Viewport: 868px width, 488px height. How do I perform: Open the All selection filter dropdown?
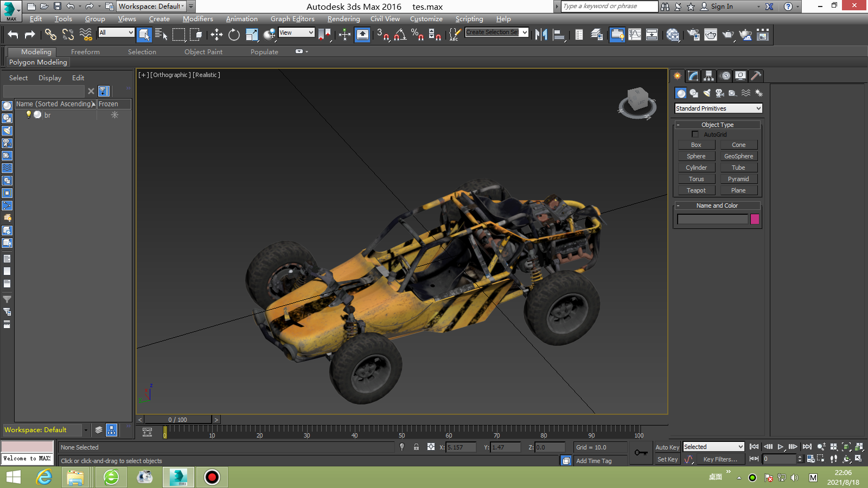pos(116,33)
